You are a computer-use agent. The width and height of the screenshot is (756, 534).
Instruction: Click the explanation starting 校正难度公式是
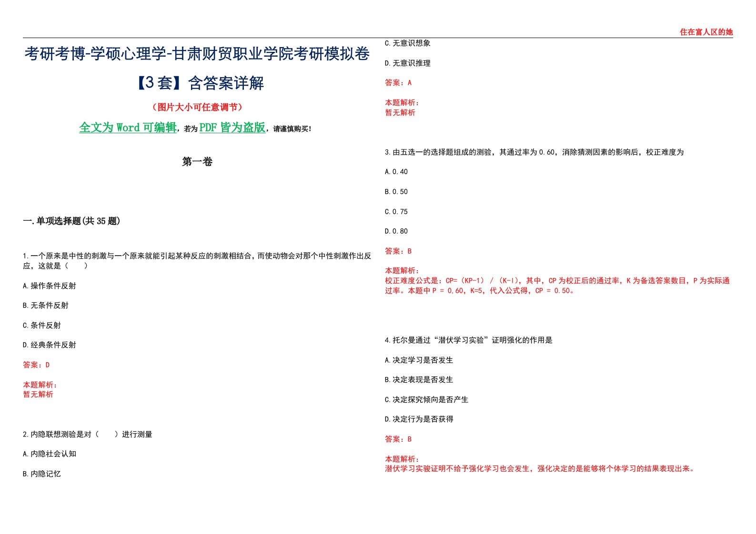click(x=557, y=286)
